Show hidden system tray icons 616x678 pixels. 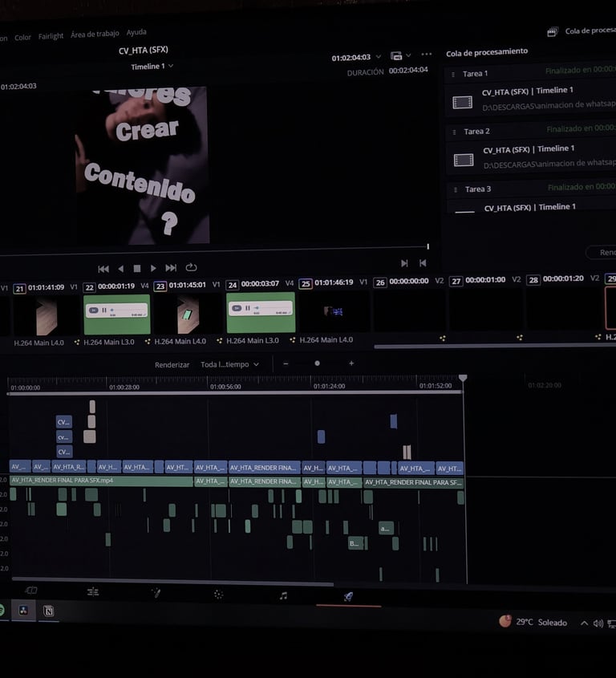(x=584, y=623)
